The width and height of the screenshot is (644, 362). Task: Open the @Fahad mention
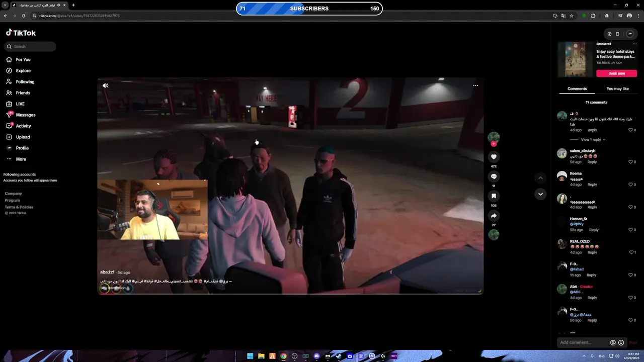577,269
